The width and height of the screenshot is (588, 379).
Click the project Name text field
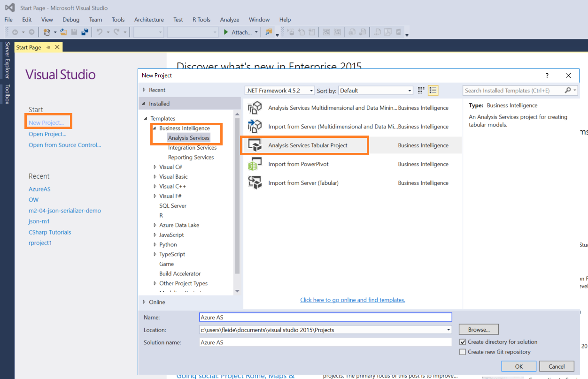click(325, 318)
